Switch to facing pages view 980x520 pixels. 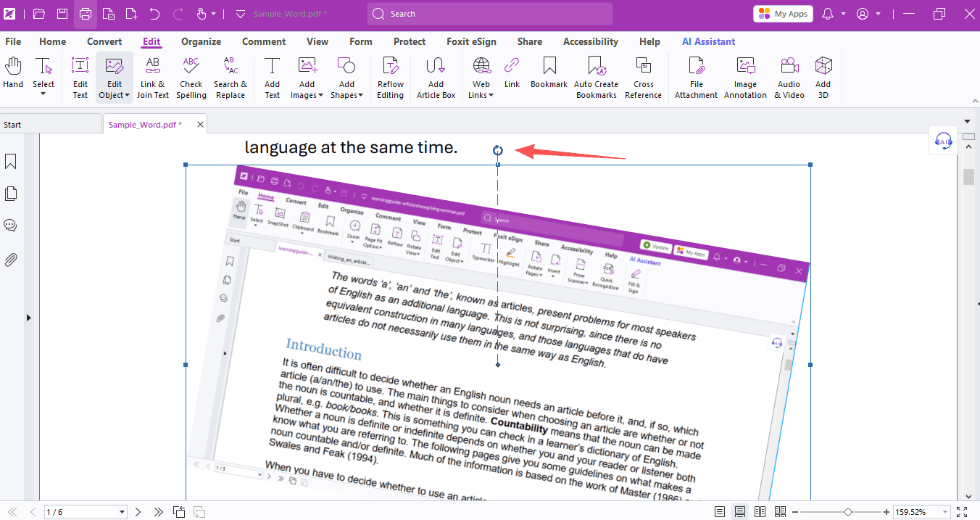(x=760, y=512)
